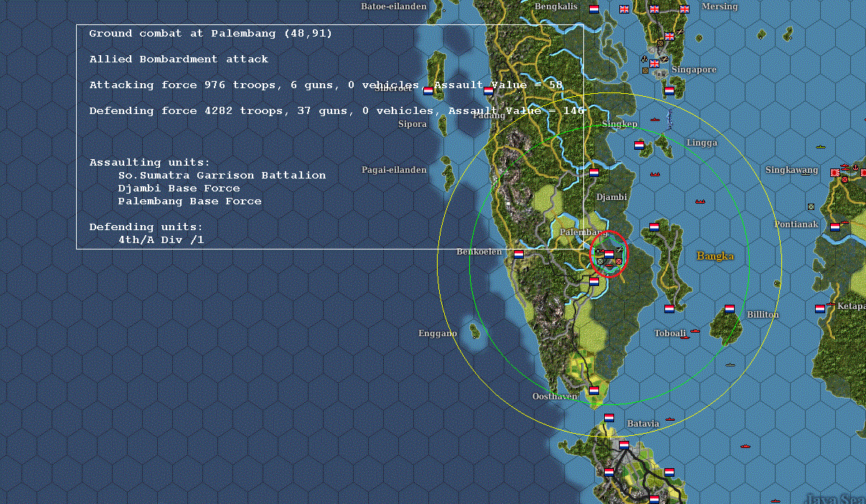
Task: Select the Dutch flag on the island south of Singapore
Action: tap(669, 90)
